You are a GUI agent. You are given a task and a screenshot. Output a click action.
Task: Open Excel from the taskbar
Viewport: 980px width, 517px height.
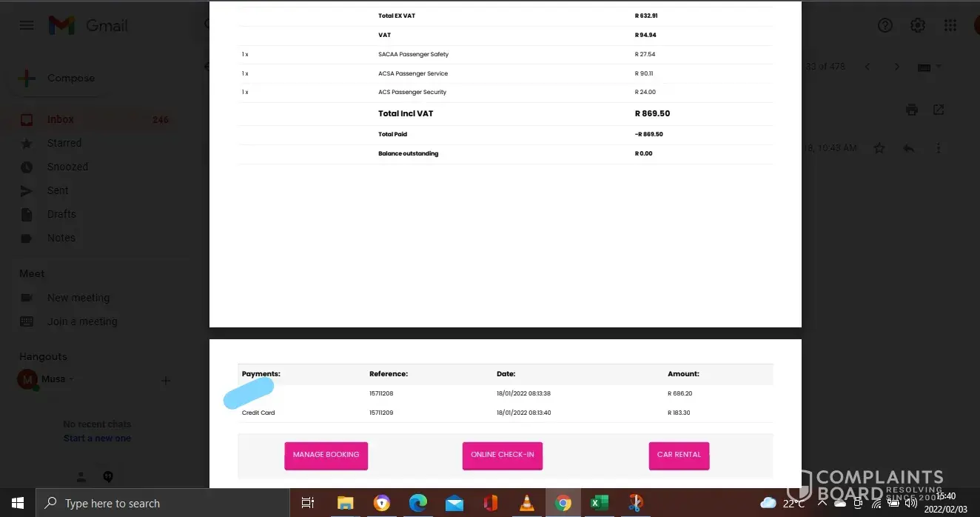click(x=598, y=503)
